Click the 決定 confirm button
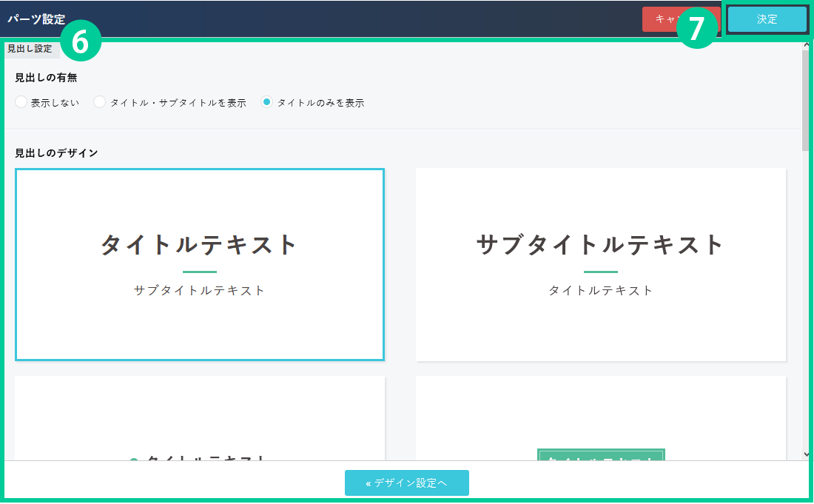Image resolution: width=814 pixels, height=504 pixels. coord(767,20)
